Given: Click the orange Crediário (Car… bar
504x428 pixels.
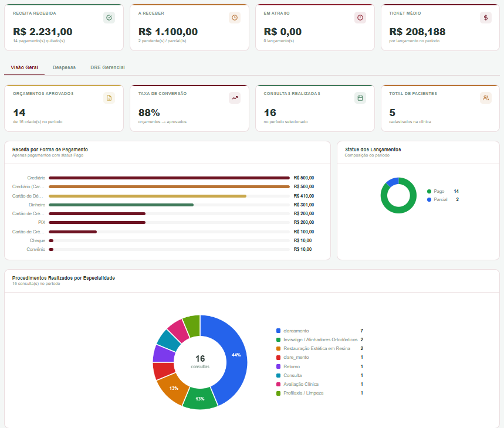Looking at the screenshot, I should click(x=169, y=186).
